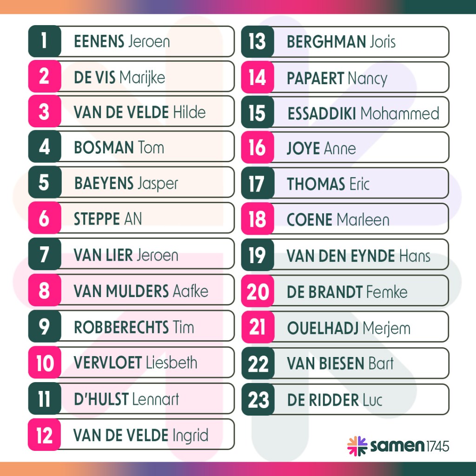
Task: Click the green number 23 badge
Action: (258, 400)
